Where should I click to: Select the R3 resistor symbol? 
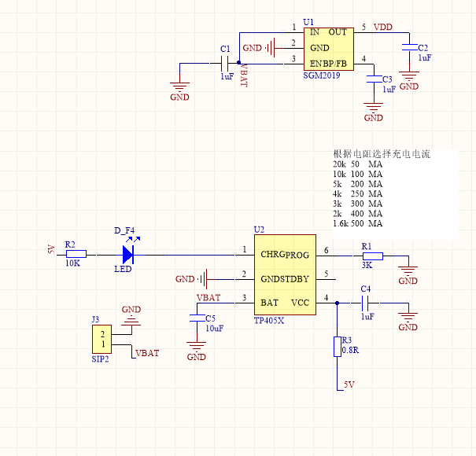tap(338, 346)
